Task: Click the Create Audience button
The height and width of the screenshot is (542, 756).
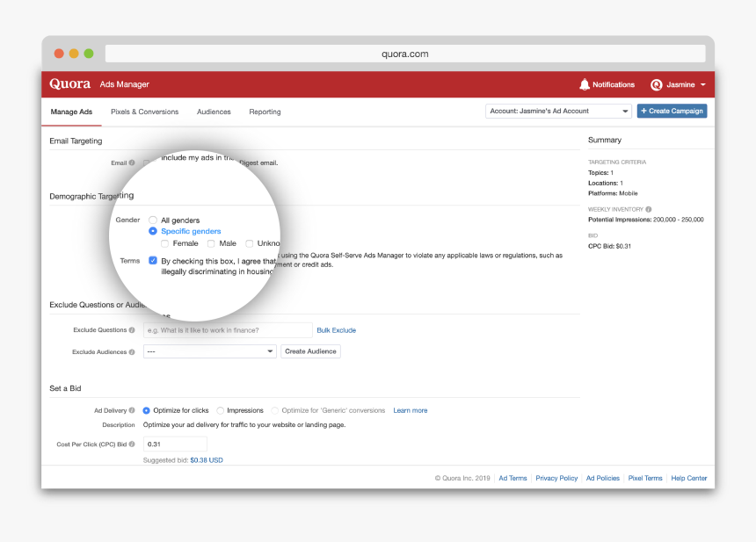Action: [x=310, y=351]
